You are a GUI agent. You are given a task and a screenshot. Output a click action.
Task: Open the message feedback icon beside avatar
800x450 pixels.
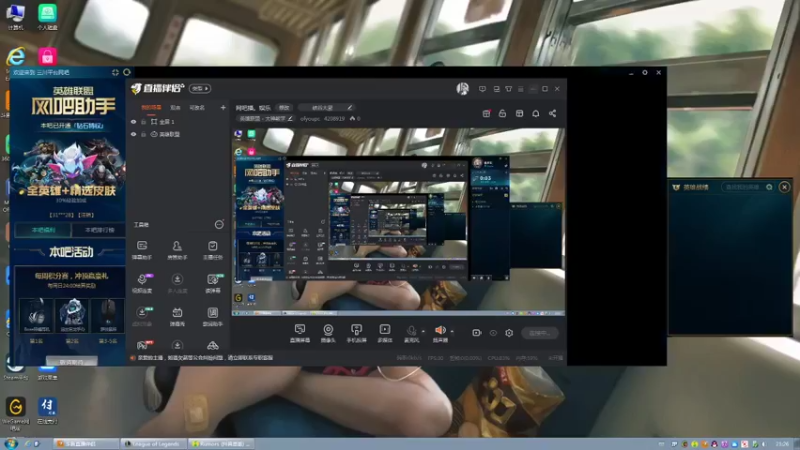tap(482, 89)
